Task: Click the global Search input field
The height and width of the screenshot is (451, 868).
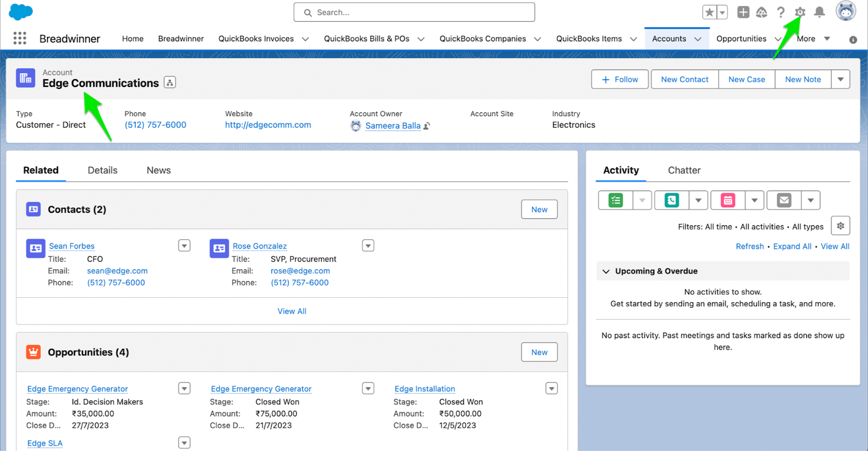Action: [x=414, y=12]
